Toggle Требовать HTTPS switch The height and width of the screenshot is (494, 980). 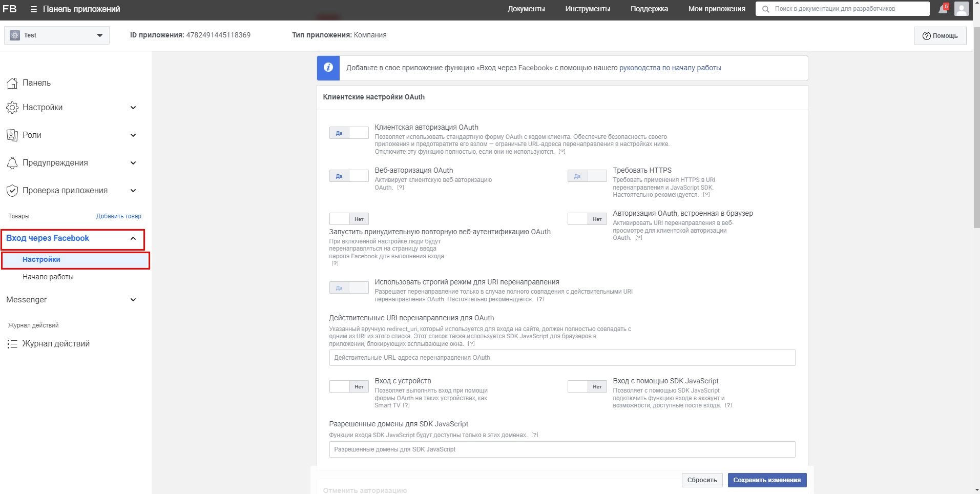(587, 176)
